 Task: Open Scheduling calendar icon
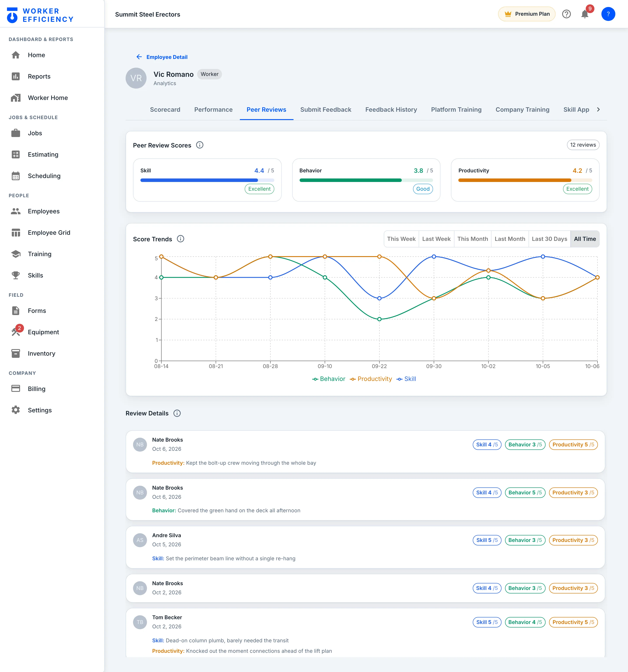point(15,176)
